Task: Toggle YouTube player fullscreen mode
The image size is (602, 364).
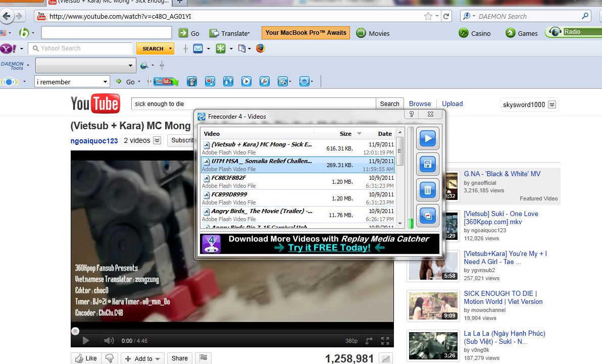Action: click(385, 341)
